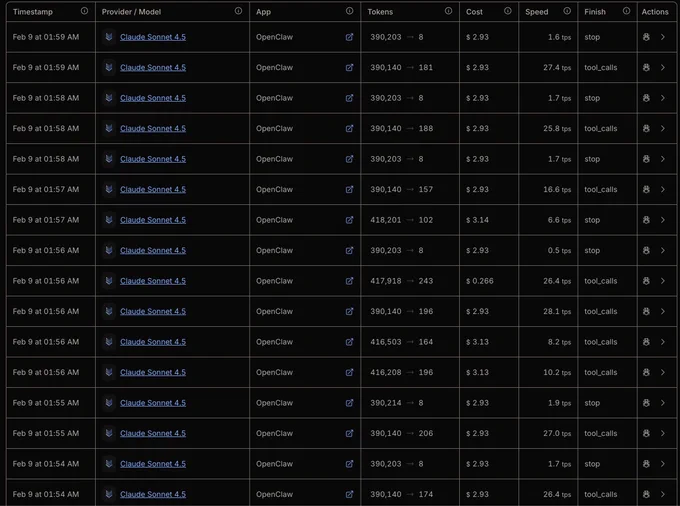Click the model logo icon in 25.8 tps row
The image size is (680, 506).
click(109, 129)
